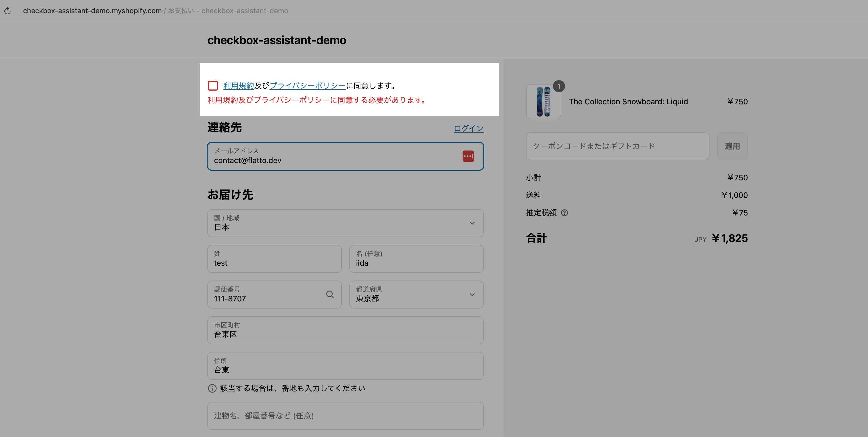Click the estimated tax help question icon
This screenshot has height=437, width=868.
click(564, 213)
